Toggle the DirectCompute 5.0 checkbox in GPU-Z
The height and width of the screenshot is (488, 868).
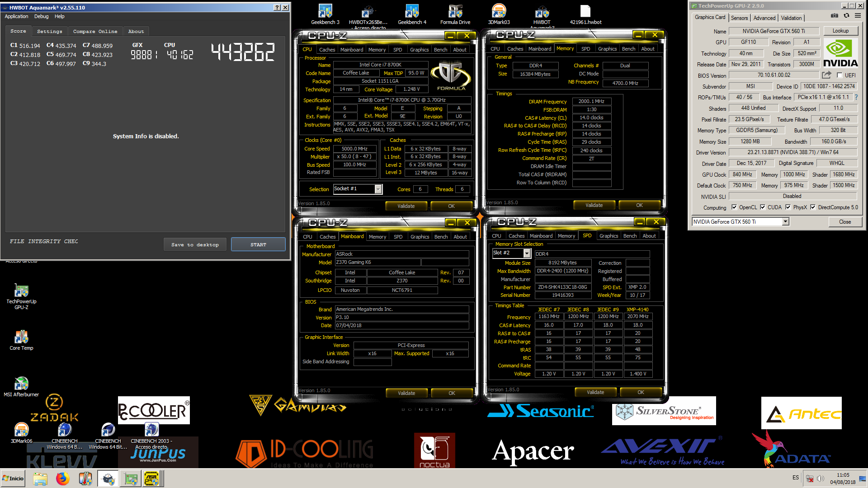813,207
